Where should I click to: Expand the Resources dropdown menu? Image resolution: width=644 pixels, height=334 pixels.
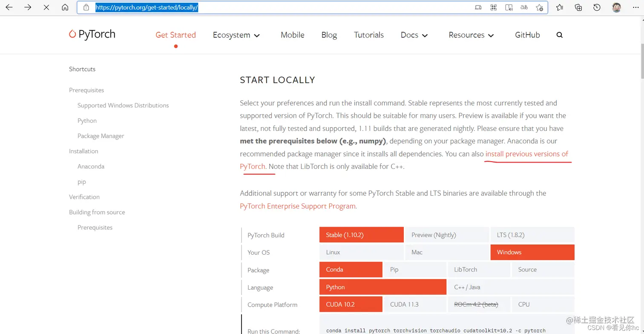point(471,35)
